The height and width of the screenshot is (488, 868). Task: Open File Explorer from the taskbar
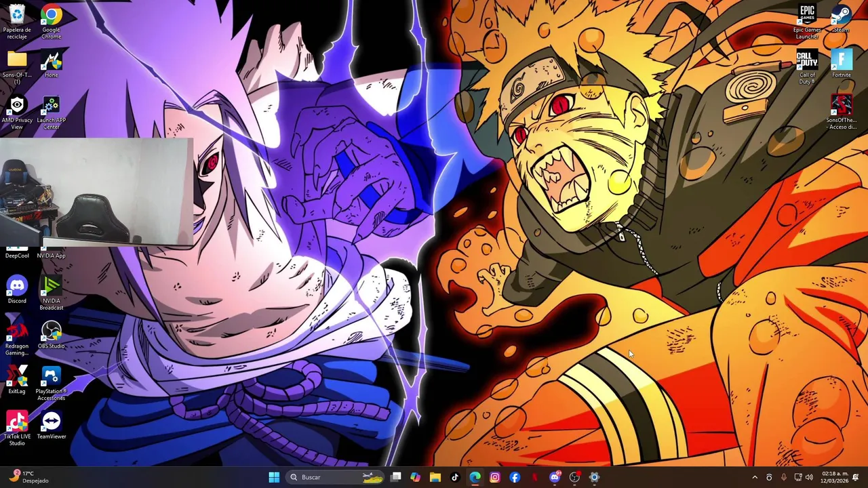tap(435, 477)
